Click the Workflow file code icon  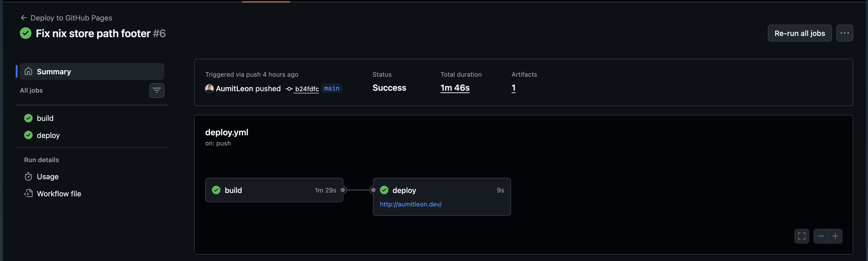[28, 193]
